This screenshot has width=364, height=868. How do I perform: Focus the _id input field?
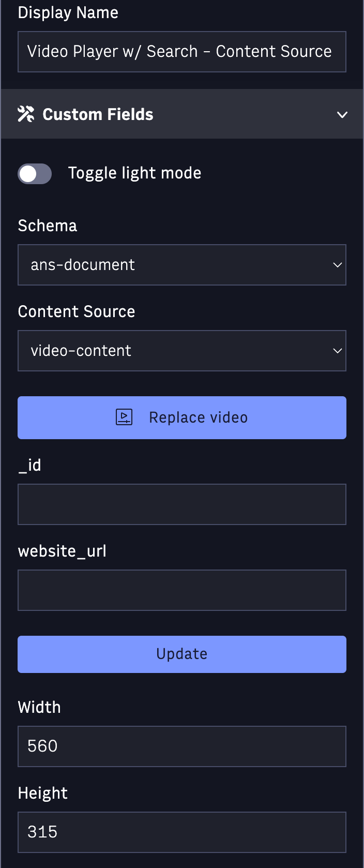(x=182, y=504)
